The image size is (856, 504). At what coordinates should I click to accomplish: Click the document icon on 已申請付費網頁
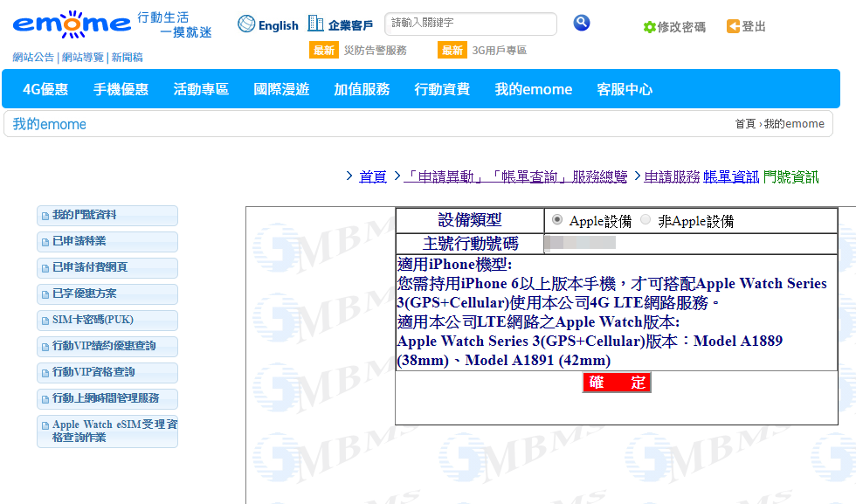[45, 269]
